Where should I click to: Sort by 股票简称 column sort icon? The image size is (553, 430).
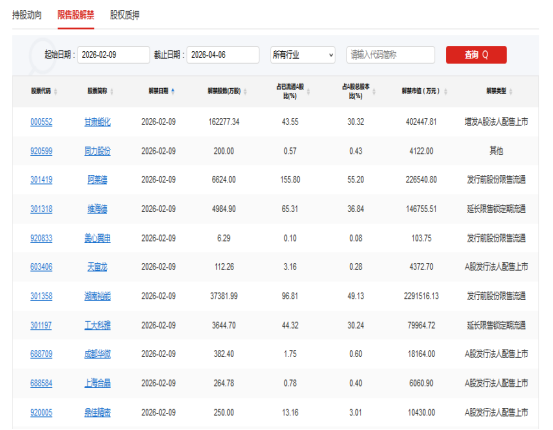112,92
